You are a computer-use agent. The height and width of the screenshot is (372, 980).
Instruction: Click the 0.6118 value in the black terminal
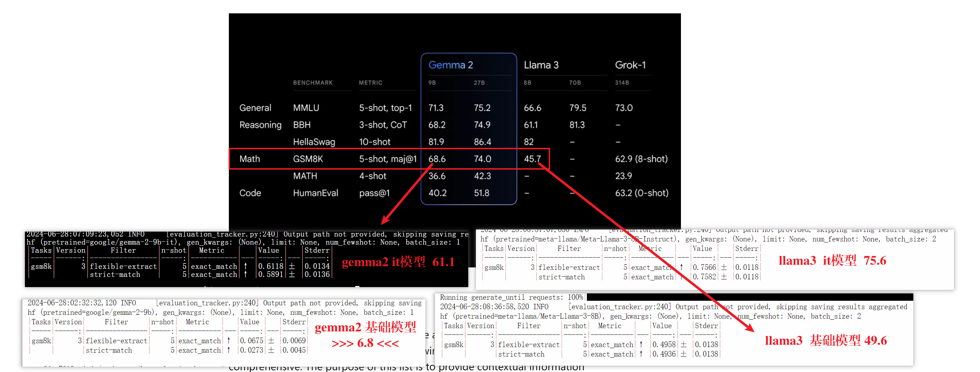coord(271,266)
